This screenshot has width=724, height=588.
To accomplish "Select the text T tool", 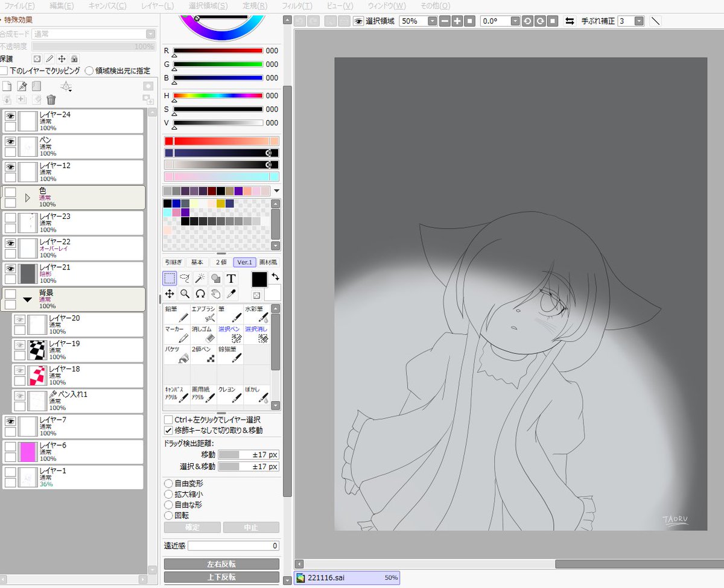I will [231, 278].
